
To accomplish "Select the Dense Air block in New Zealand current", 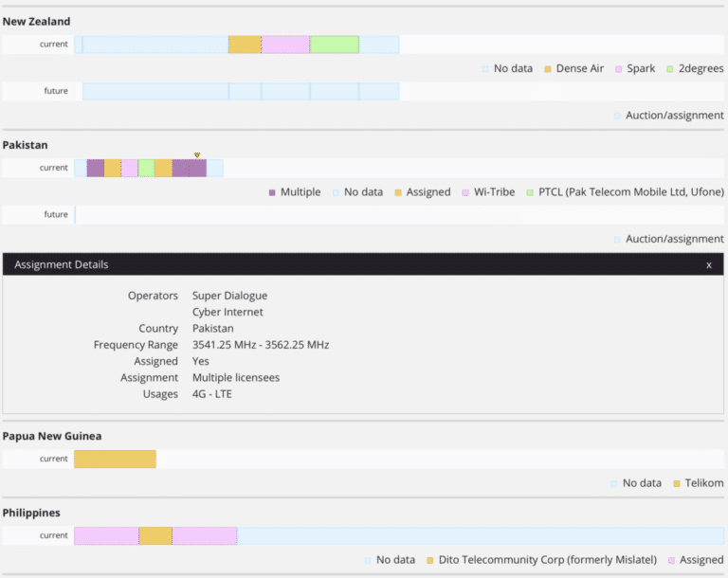I will click(x=245, y=45).
